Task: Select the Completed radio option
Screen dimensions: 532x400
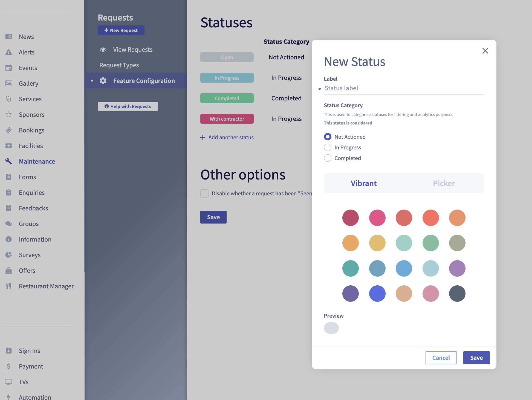Action: (328, 158)
